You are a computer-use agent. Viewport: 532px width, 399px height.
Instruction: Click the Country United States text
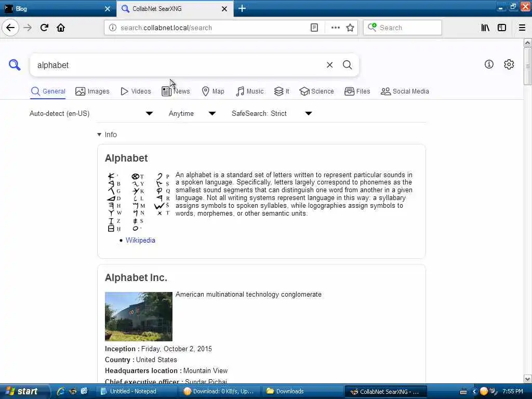click(x=141, y=360)
